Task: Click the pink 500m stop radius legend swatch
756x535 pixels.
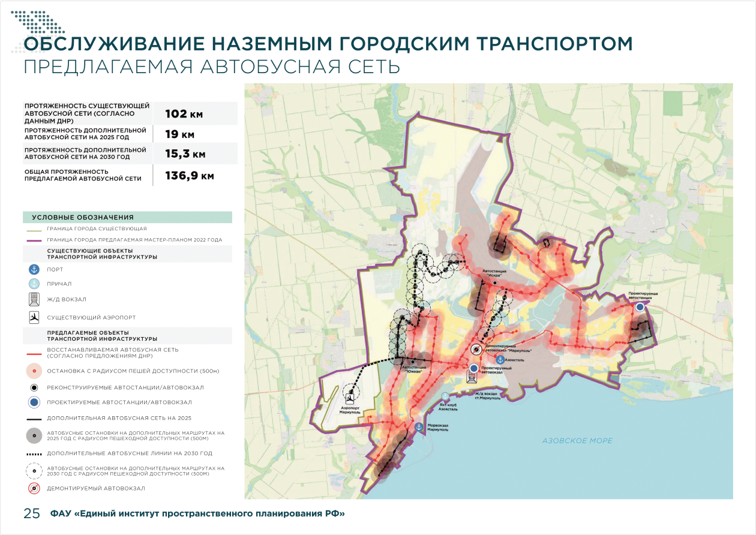Action: click(x=34, y=371)
